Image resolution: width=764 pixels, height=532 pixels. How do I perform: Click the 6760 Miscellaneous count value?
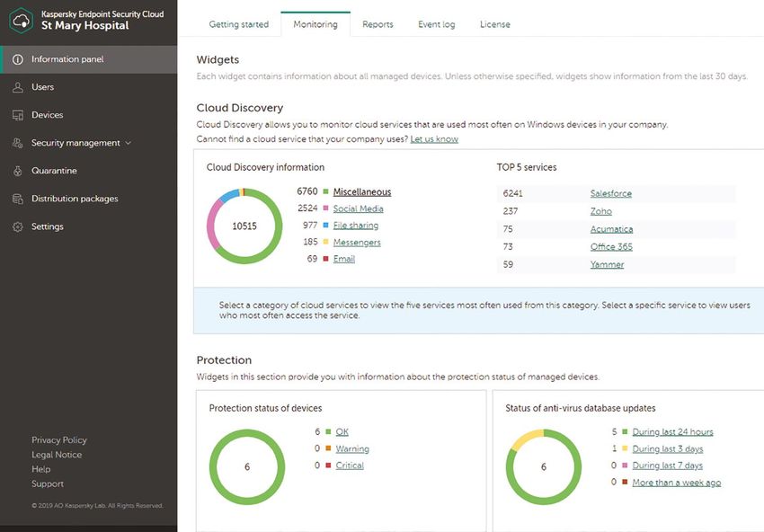(307, 191)
